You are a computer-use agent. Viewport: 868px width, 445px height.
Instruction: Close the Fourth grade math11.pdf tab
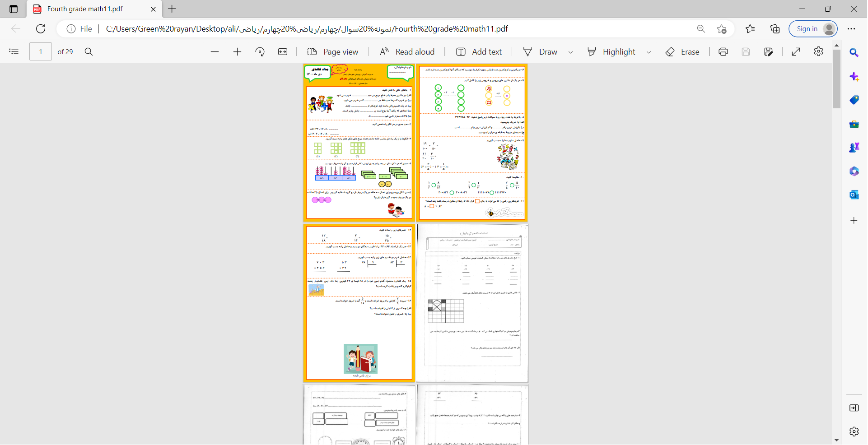[x=153, y=9]
